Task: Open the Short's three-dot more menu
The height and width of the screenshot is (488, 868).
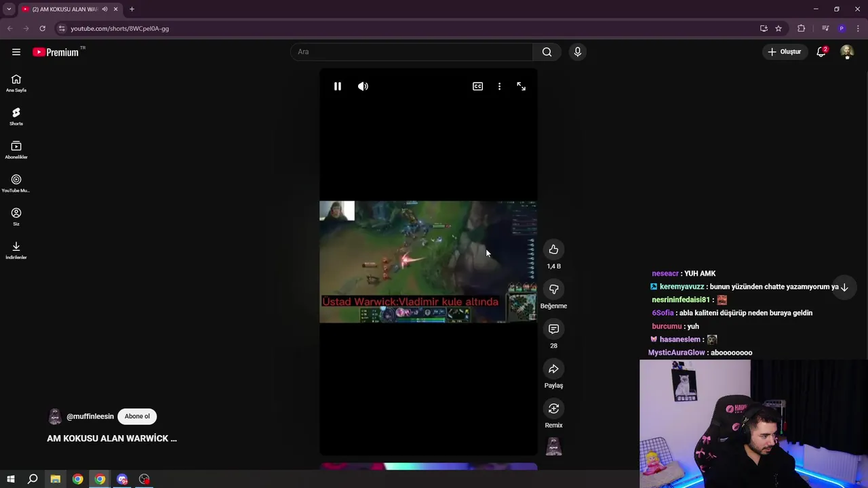Action: coord(499,86)
